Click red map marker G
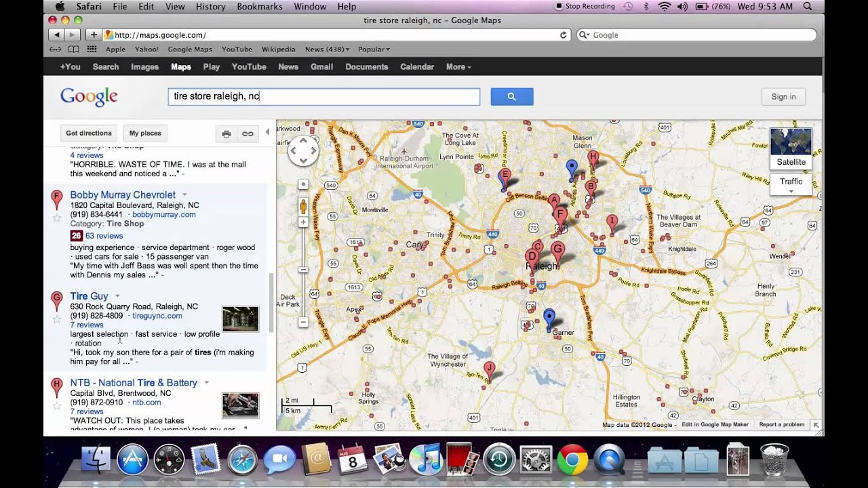Screen dimensions: 868x488 pos(557,251)
